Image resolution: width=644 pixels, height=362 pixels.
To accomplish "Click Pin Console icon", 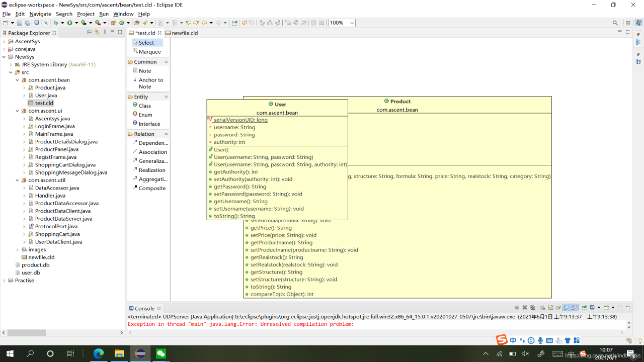I will tap(584, 308).
